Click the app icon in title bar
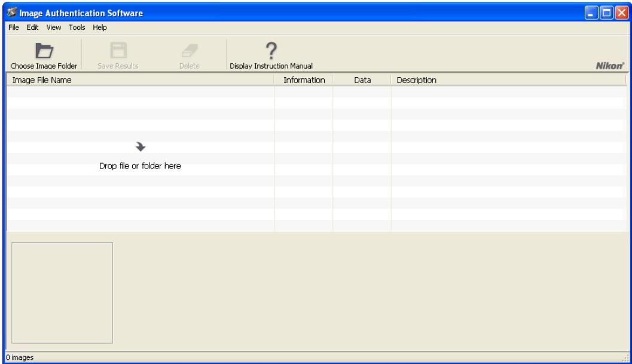 tap(12, 13)
